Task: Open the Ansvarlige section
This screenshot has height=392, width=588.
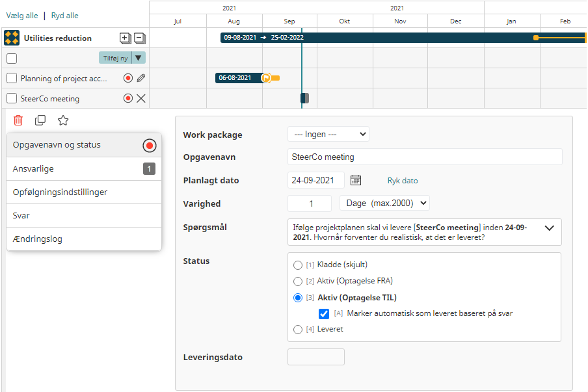Action: pyautogui.click(x=83, y=169)
